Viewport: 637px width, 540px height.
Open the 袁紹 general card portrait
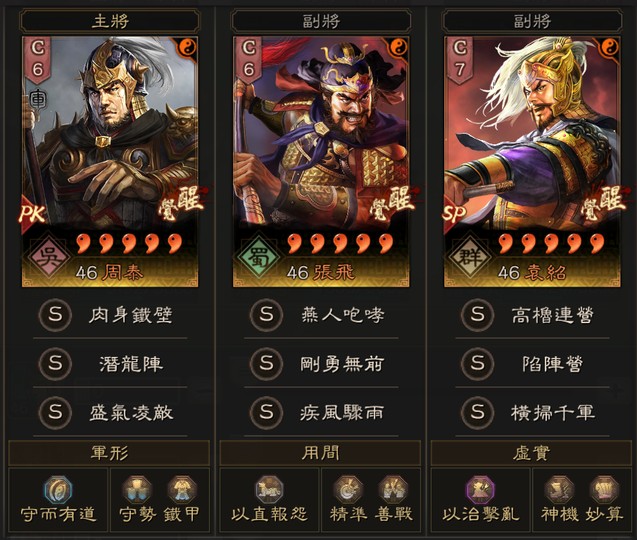tap(532, 162)
